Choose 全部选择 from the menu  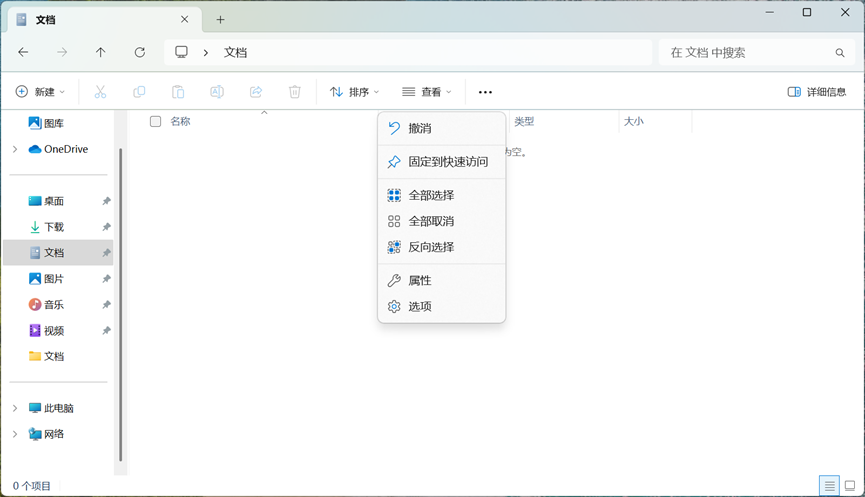point(431,195)
